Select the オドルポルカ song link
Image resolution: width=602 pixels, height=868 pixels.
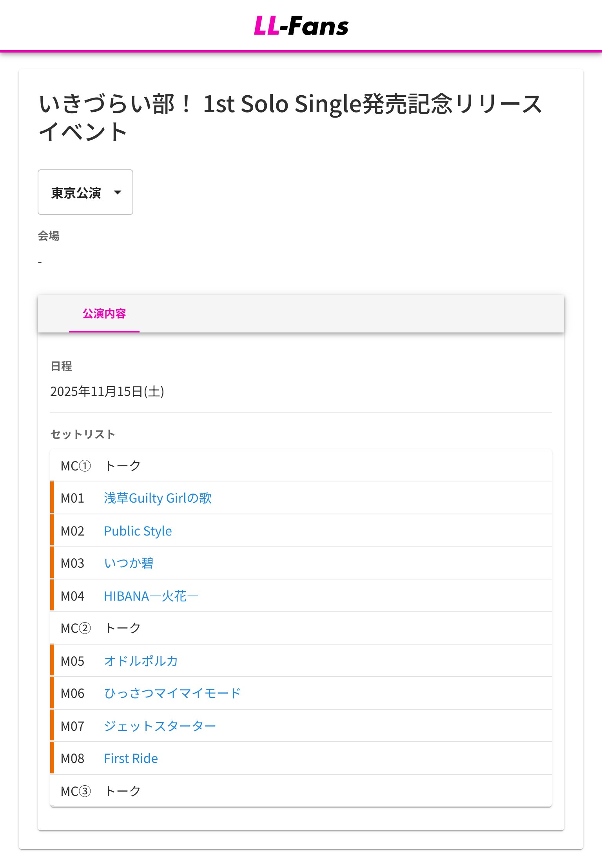pyautogui.click(x=141, y=661)
